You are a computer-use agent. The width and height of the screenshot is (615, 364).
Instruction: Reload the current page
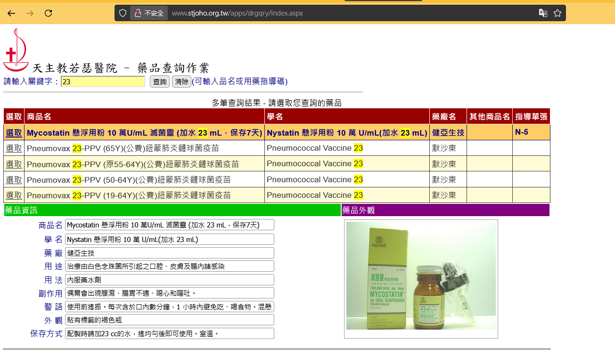click(x=48, y=13)
